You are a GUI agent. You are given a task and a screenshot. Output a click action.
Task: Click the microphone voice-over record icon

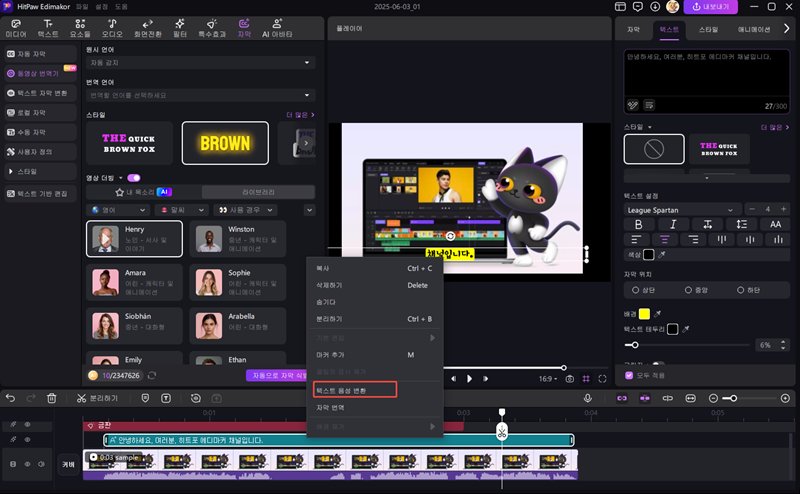click(x=588, y=398)
